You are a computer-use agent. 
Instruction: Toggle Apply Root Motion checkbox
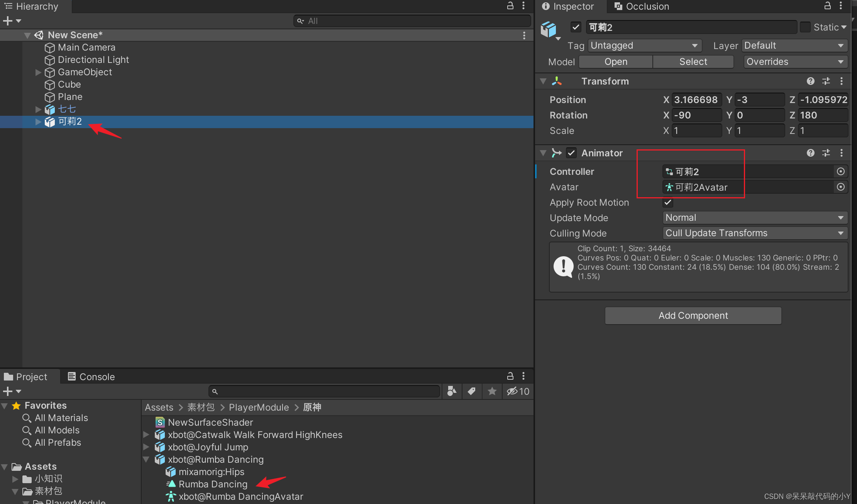pos(667,202)
